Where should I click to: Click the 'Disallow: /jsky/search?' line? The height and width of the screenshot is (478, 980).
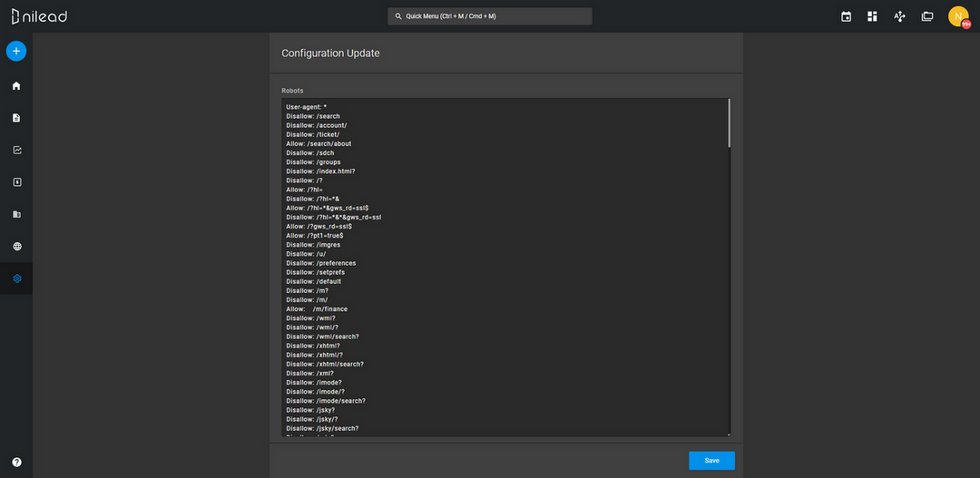click(322, 428)
